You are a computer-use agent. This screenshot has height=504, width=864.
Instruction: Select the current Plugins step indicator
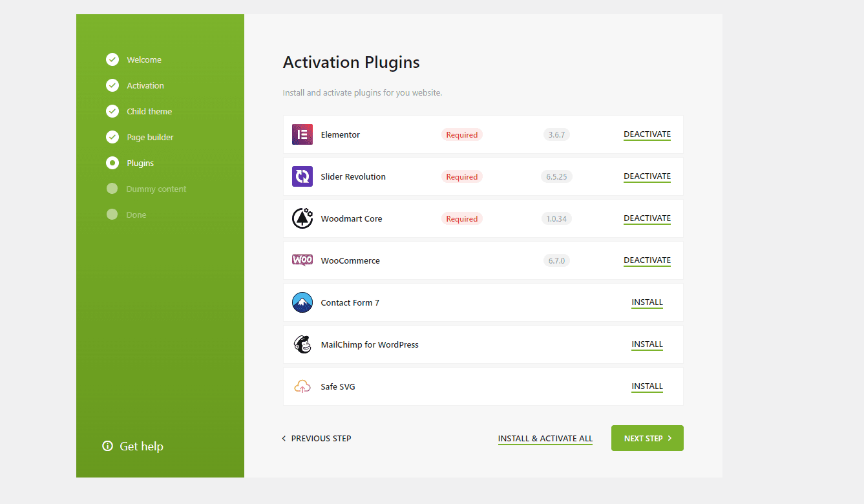click(112, 163)
